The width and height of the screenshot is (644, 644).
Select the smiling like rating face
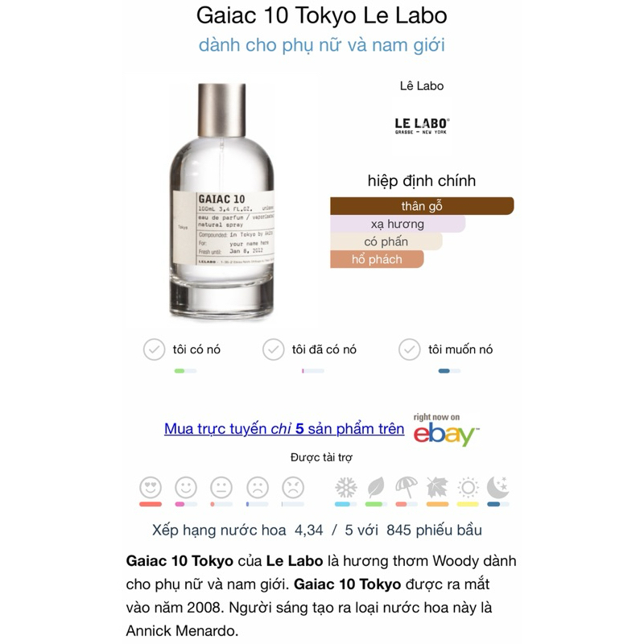click(x=186, y=488)
